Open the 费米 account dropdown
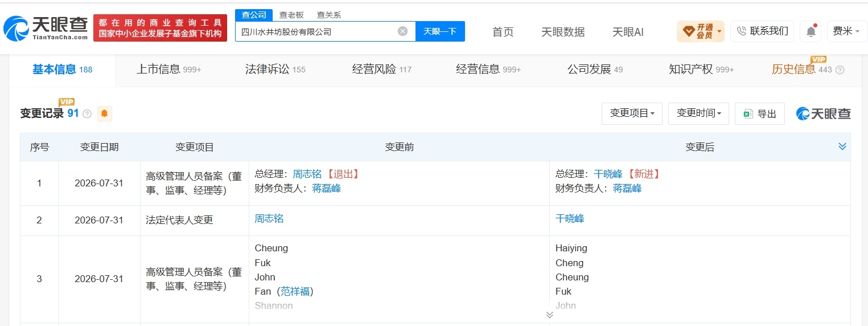This screenshot has width=868, height=326. [x=846, y=31]
